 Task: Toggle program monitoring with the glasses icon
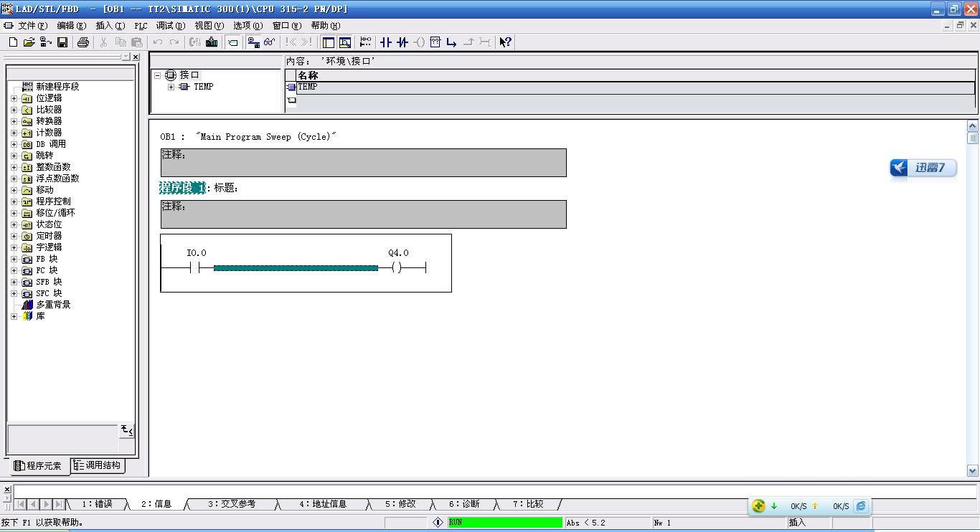click(x=270, y=42)
